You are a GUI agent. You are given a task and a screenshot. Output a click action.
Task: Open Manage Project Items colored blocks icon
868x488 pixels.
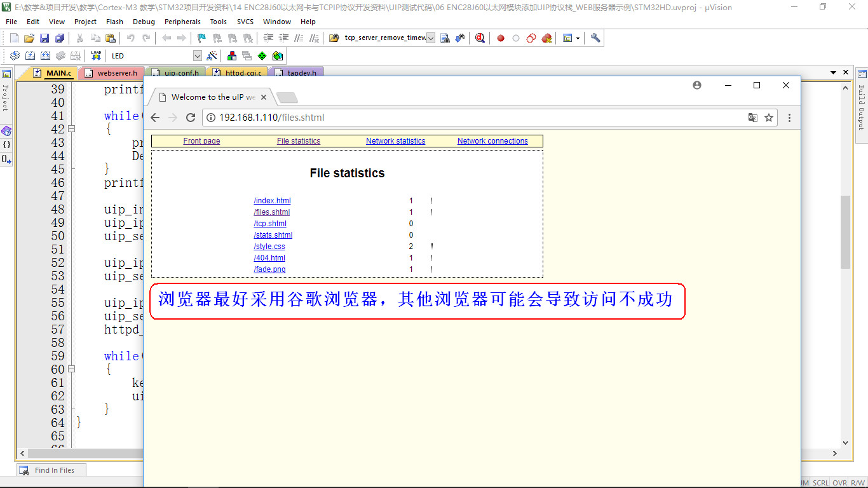[x=231, y=56]
